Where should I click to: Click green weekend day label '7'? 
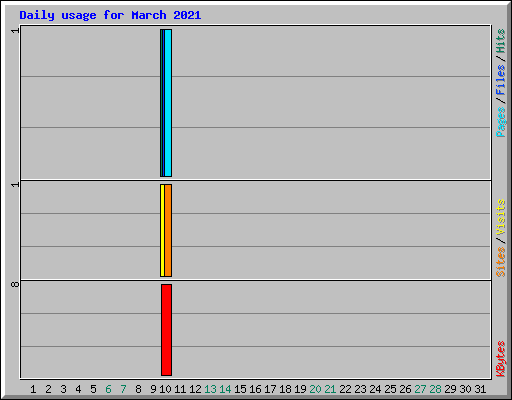coord(123,389)
